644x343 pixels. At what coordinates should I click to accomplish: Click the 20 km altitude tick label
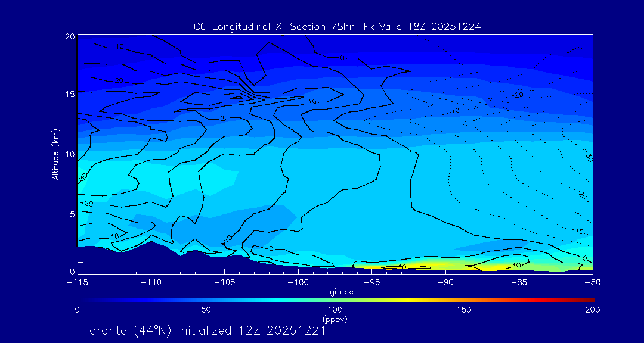tap(69, 36)
